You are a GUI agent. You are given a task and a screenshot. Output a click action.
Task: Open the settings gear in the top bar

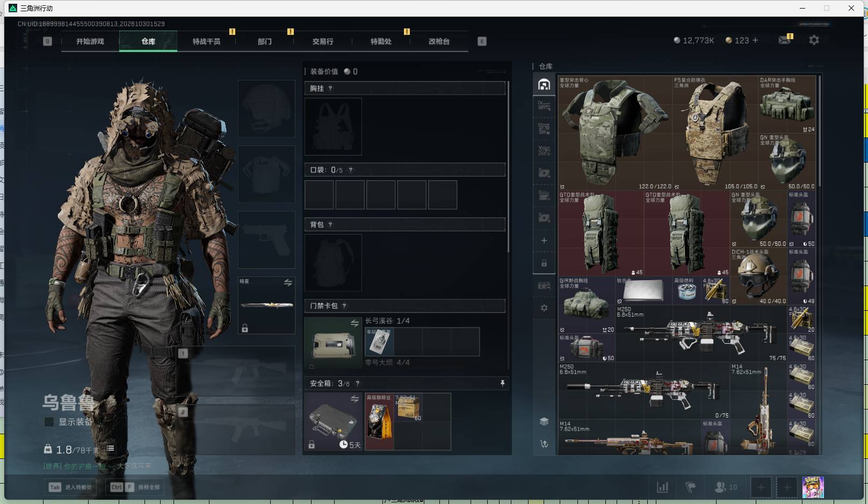tap(814, 40)
